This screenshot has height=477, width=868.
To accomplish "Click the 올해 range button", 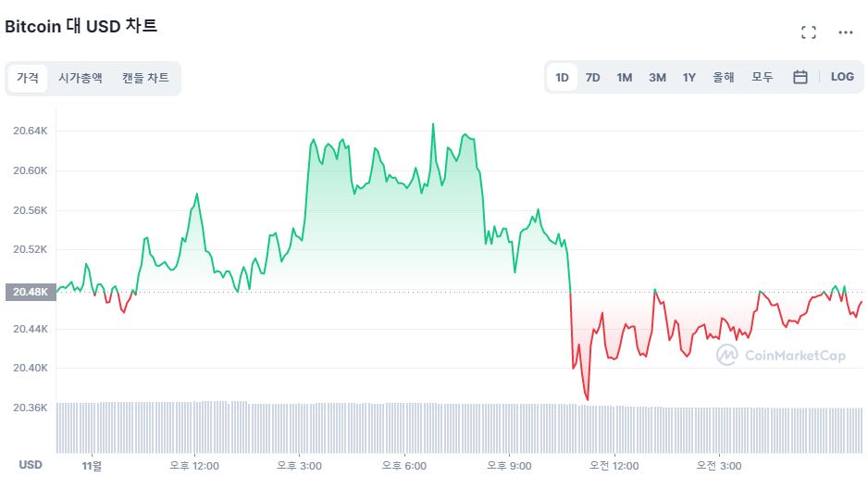I will click(724, 77).
